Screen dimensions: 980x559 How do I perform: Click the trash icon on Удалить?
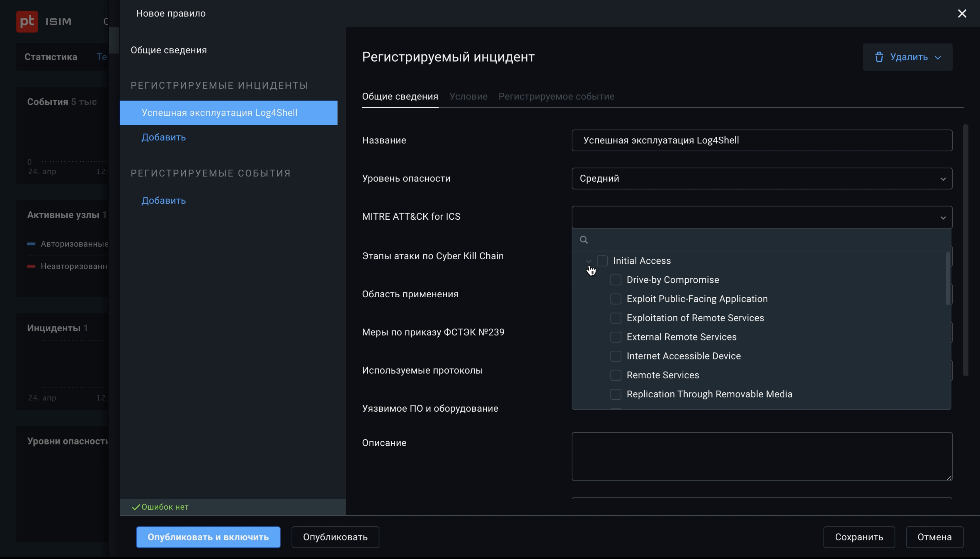point(879,57)
